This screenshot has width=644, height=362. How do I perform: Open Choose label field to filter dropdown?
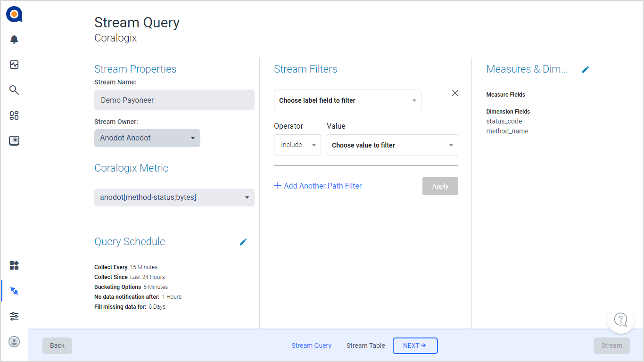347,100
